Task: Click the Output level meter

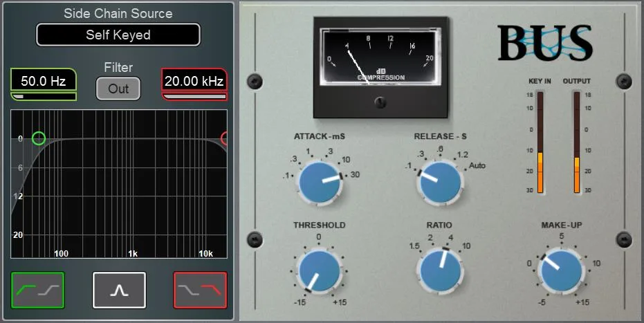Action: click(577, 142)
